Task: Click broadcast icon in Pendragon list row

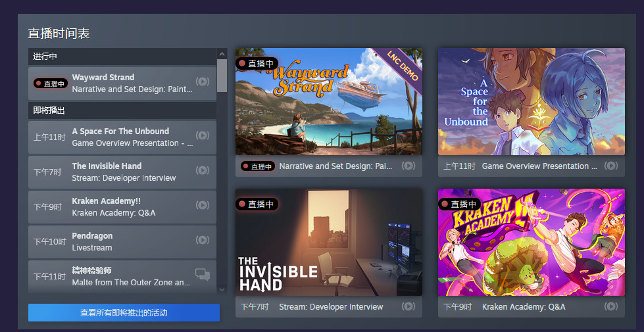Action: [203, 240]
